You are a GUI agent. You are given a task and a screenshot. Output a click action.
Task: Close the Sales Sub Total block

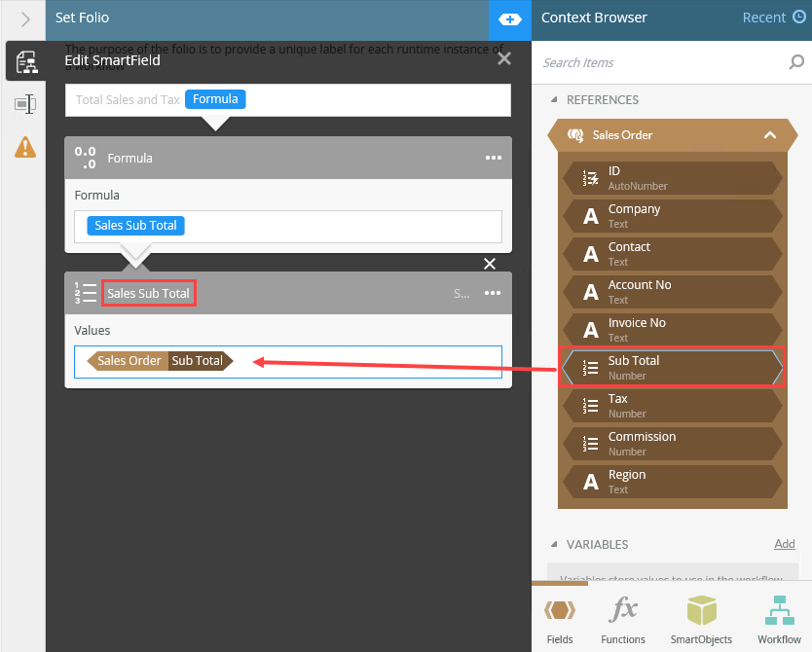click(x=490, y=264)
